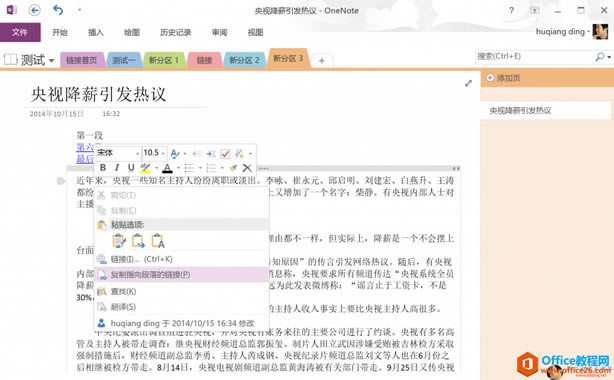Click the delete X icon in mini toolbar
The width and height of the screenshot is (614, 380).
(247, 168)
